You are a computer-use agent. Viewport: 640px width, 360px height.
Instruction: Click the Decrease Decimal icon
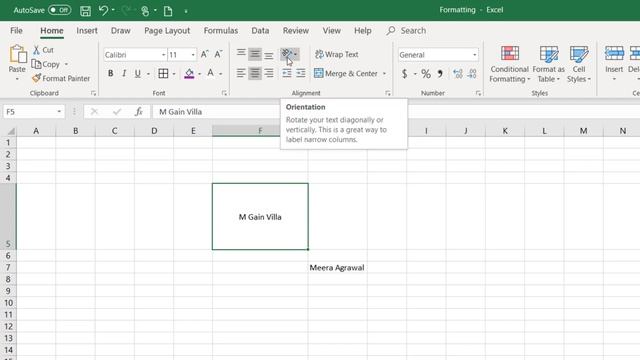(x=472, y=73)
